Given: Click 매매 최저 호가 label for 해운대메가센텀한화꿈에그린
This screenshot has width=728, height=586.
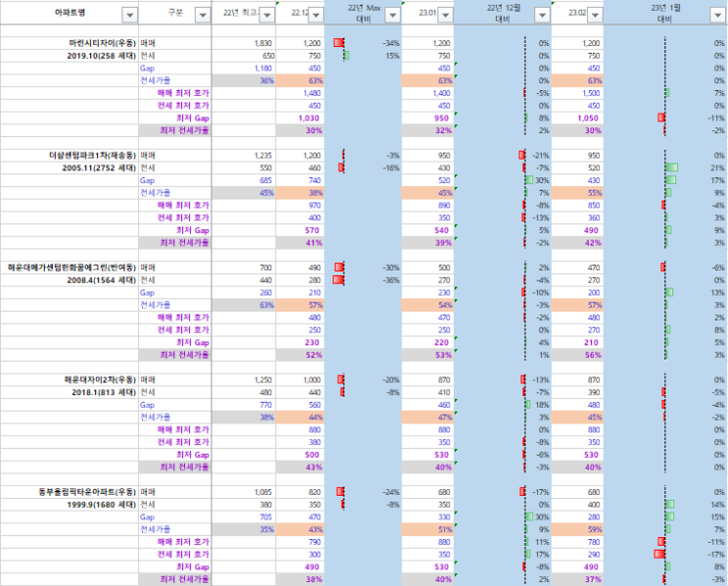Looking at the screenshot, I should pyautogui.click(x=175, y=317).
